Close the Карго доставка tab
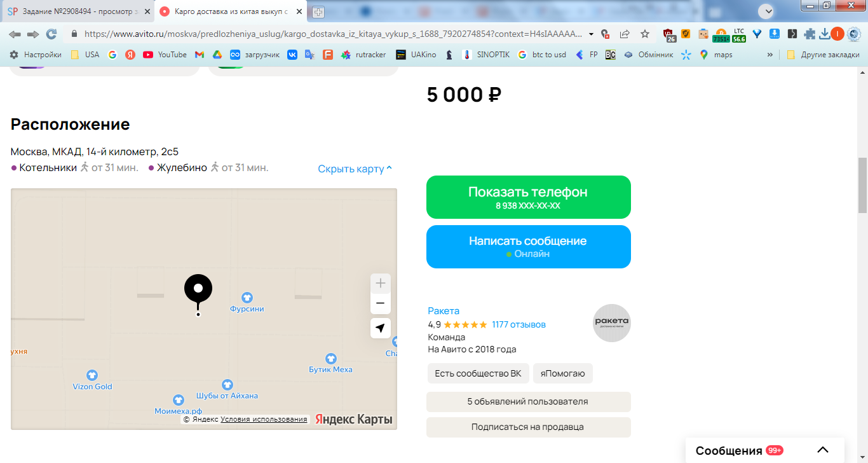868x463 pixels. point(299,11)
